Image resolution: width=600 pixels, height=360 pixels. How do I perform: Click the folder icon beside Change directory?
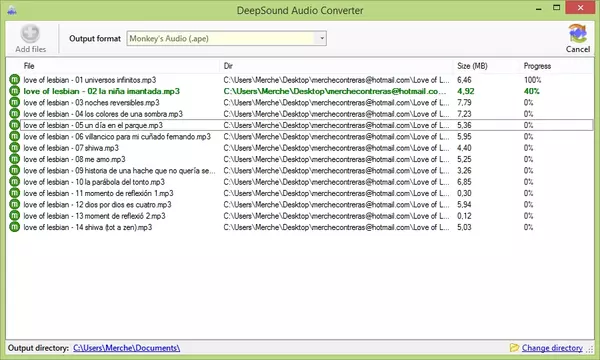(x=514, y=347)
